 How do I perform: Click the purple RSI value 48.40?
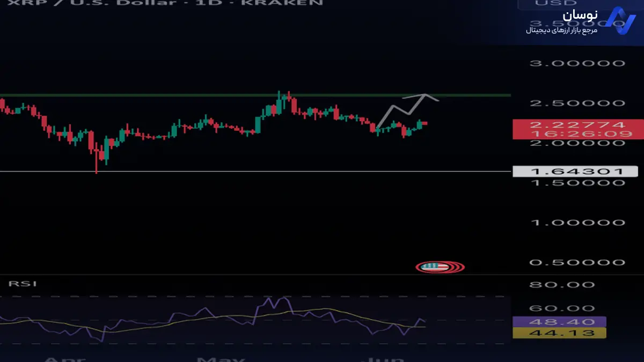(559, 322)
